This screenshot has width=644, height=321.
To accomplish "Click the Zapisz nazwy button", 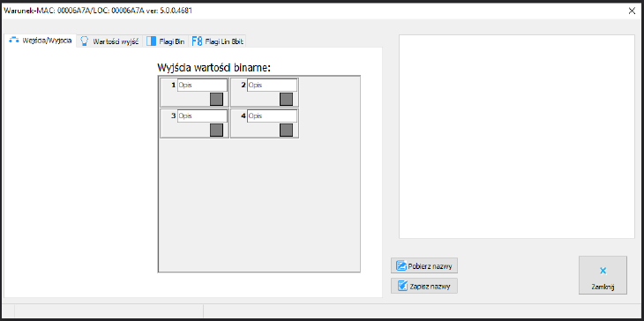I will (424, 286).
